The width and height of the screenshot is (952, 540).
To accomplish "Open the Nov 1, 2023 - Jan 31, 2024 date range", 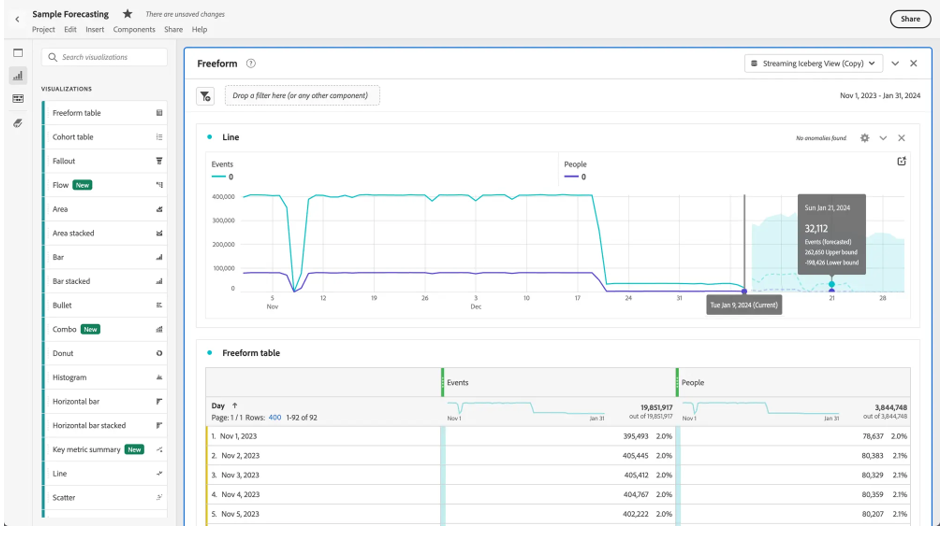I will 880,95.
